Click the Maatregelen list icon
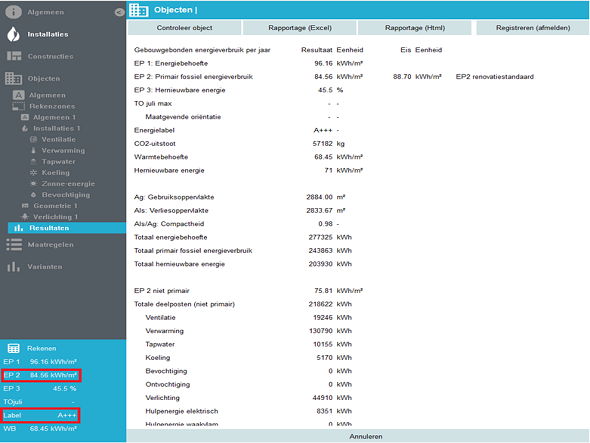Image resolution: width=590 pixels, height=443 pixels. 14,245
